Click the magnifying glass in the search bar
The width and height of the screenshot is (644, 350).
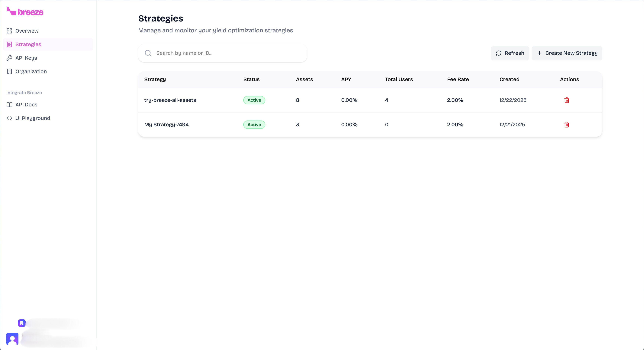(148, 53)
